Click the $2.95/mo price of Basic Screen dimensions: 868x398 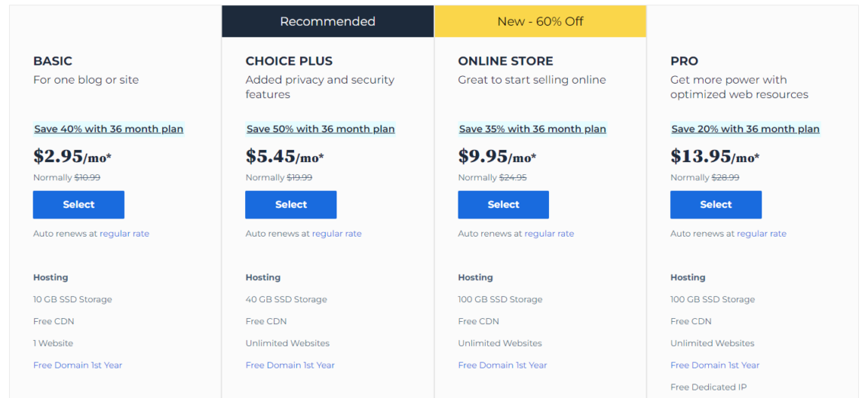click(x=72, y=157)
